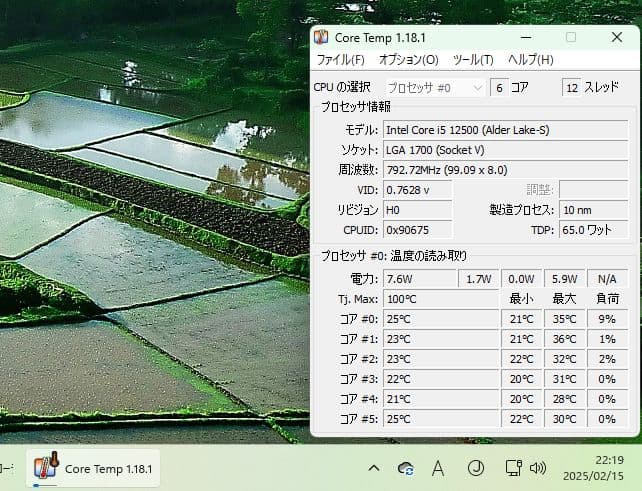Click the コア #3 current temperature 22℃
The width and height of the screenshot is (642, 491).
(441, 379)
